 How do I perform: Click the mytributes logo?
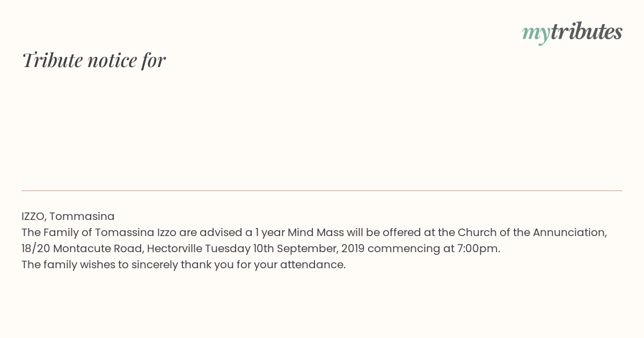pos(572,32)
